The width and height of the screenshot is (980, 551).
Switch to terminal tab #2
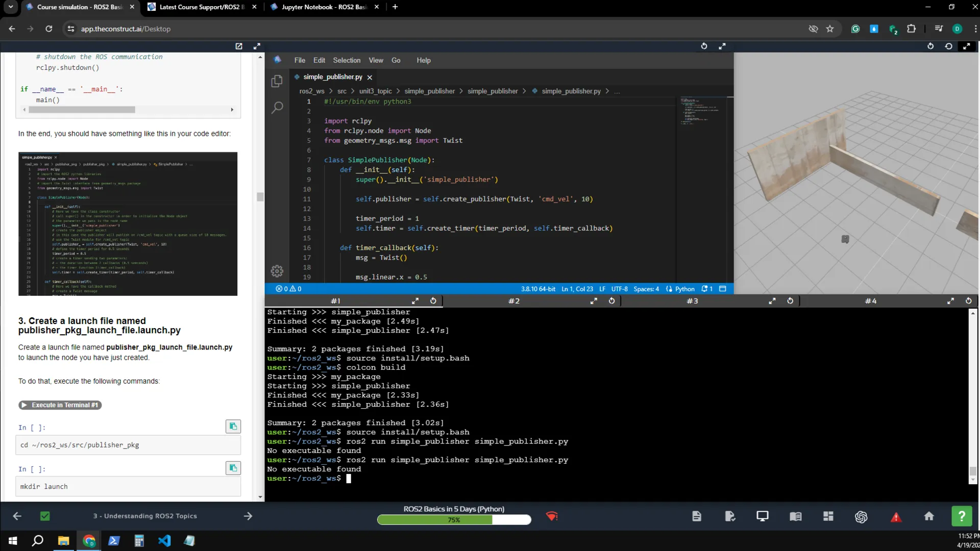514,301
